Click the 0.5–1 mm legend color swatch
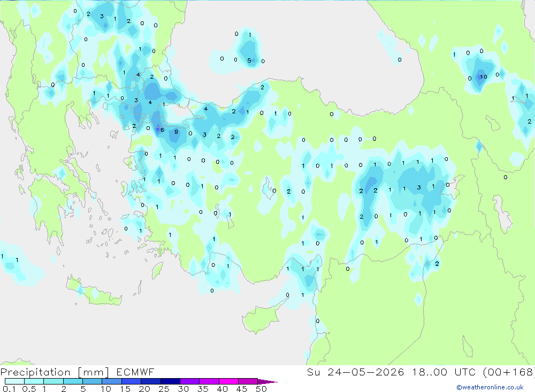Screen dimensions: 535x392 [x=34, y=381]
